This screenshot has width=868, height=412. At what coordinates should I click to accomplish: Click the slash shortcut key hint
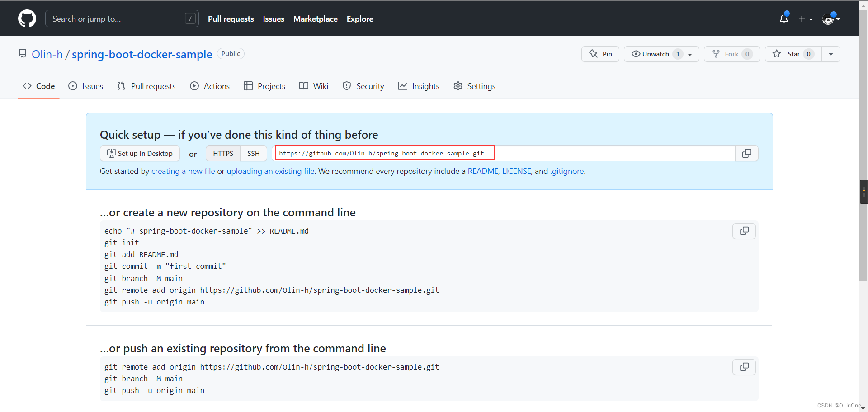[190, 19]
